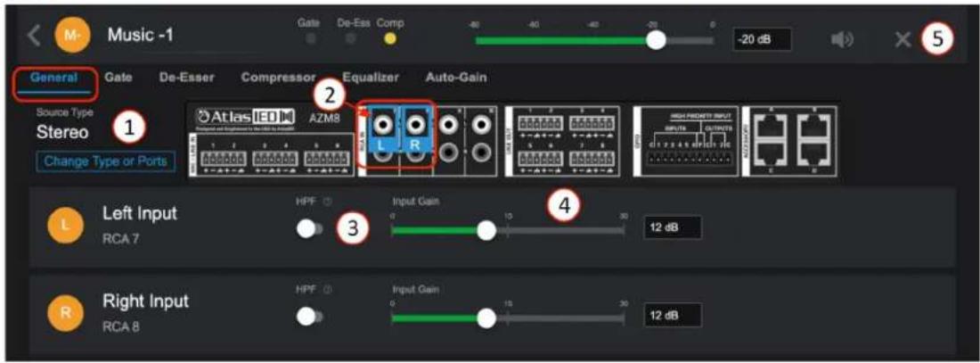
Task: Switch to the Auto-Gain tab
Action: click(456, 78)
